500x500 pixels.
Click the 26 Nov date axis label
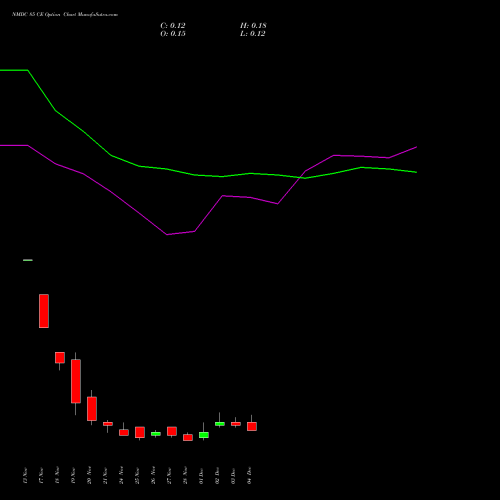tap(153, 476)
